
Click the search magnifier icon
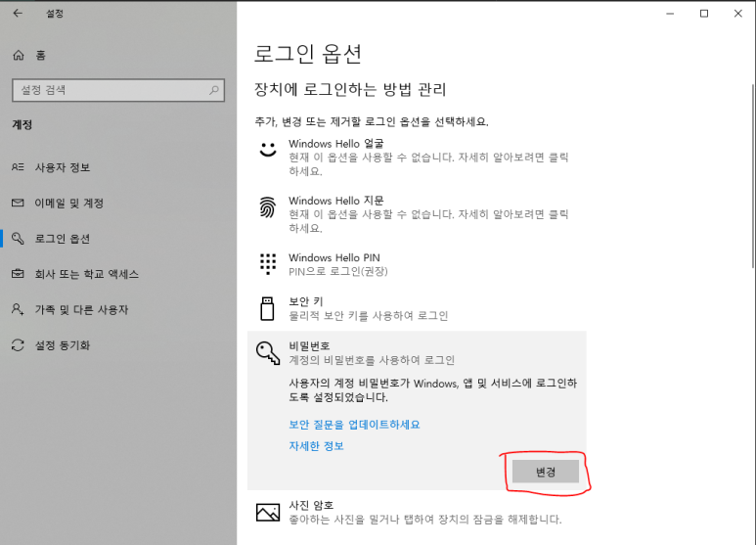tap(214, 90)
